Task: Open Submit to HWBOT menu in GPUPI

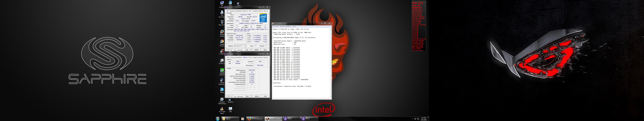Action: (x=285, y=27)
